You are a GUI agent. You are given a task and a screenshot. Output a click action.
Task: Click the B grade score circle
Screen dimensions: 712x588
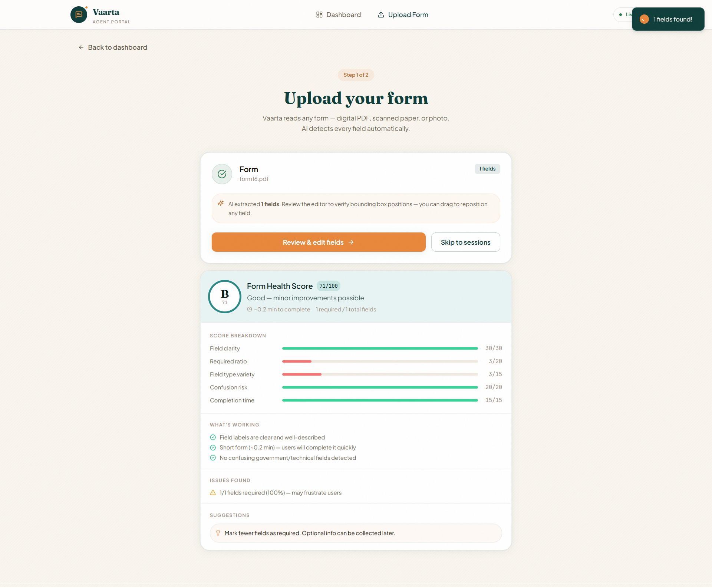(225, 297)
